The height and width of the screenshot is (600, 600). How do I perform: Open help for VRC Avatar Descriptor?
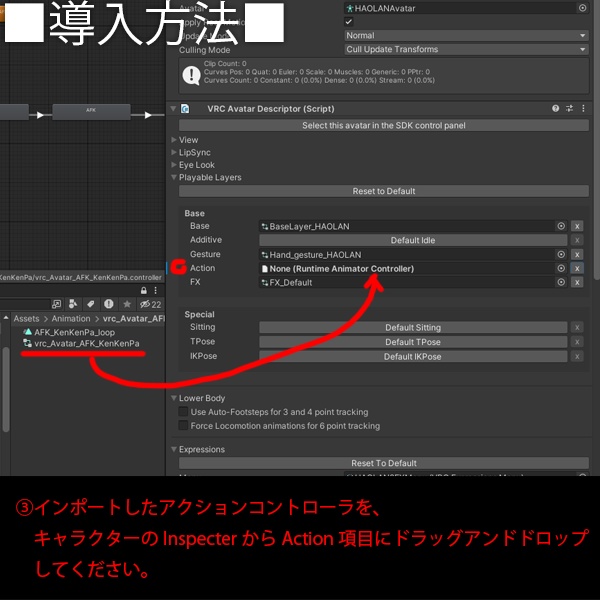(x=555, y=109)
